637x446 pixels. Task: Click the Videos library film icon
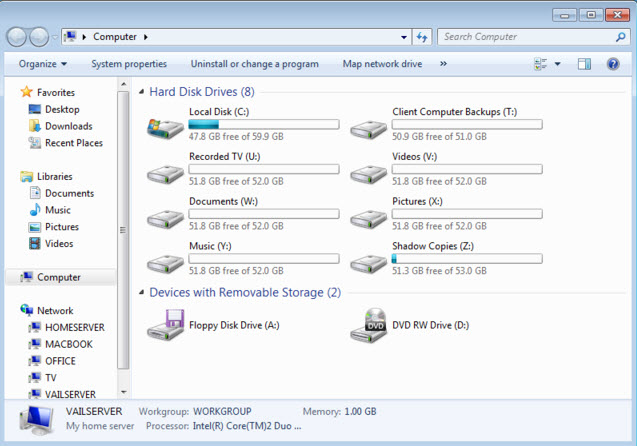35,243
